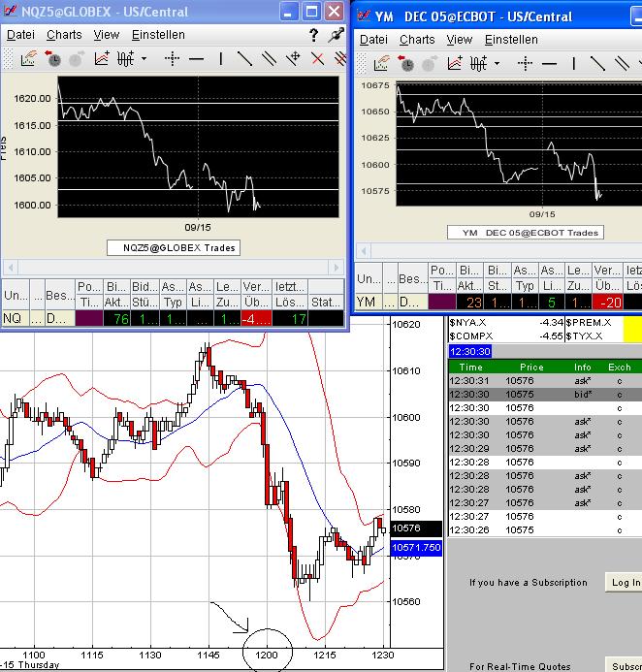The height and width of the screenshot is (672, 642).
Task: Click the 10576 current price label on axis
Action: coord(416,528)
